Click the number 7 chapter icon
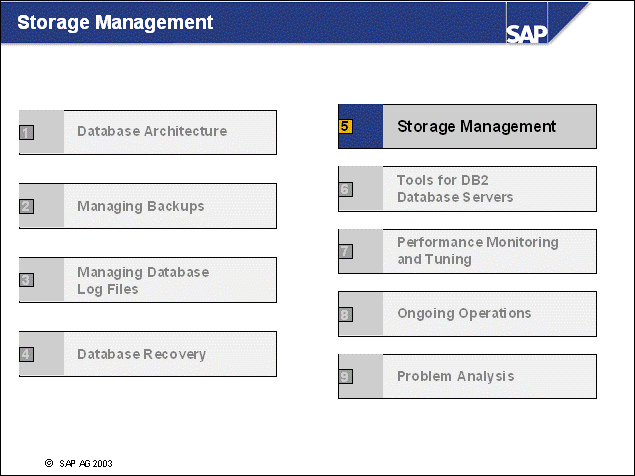The height and width of the screenshot is (476, 635). click(345, 251)
